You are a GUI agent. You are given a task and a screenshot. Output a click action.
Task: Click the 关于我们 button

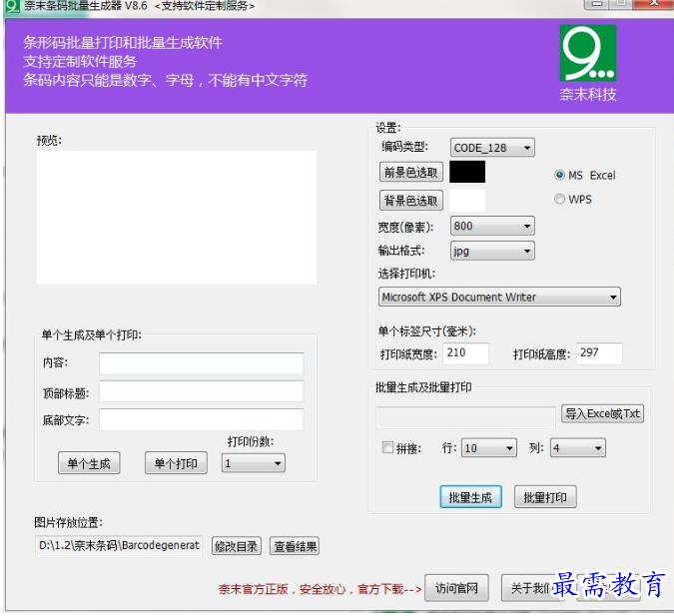[x=532, y=588]
